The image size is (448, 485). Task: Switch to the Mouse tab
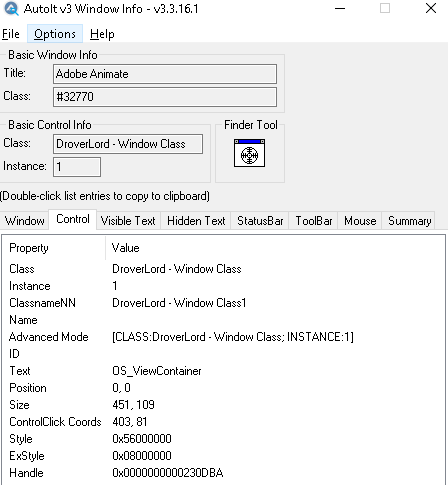pos(360,221)
